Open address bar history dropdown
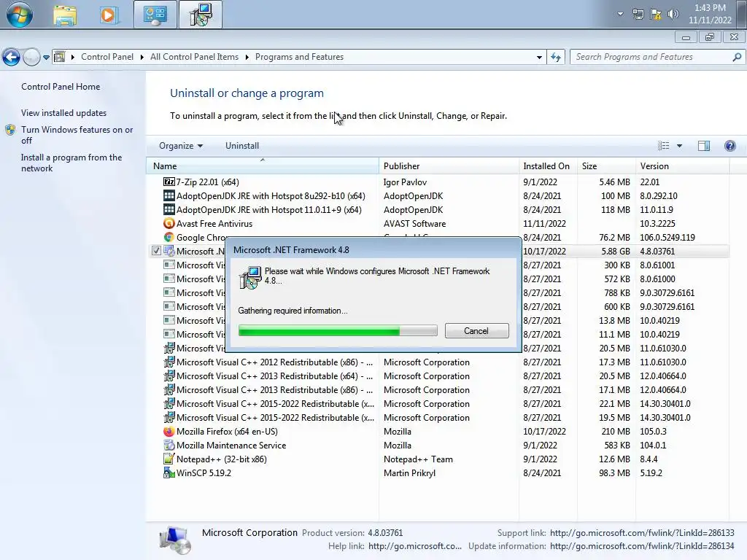 [539, 57]
